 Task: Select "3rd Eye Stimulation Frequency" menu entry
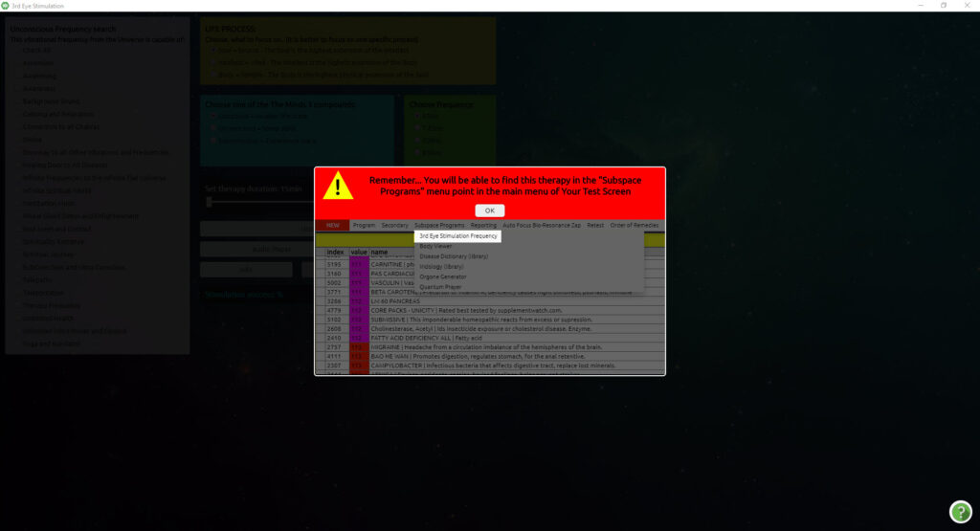point(458,235)
